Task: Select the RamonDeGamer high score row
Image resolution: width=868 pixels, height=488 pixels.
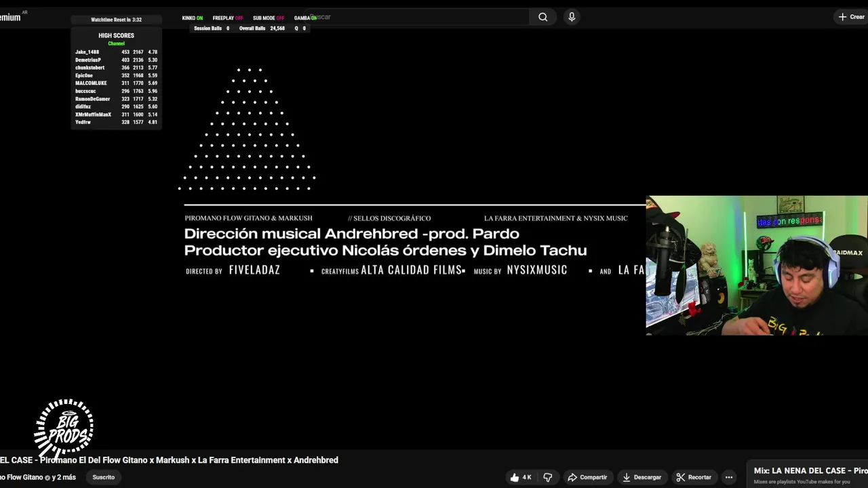Action: [116, 99]
